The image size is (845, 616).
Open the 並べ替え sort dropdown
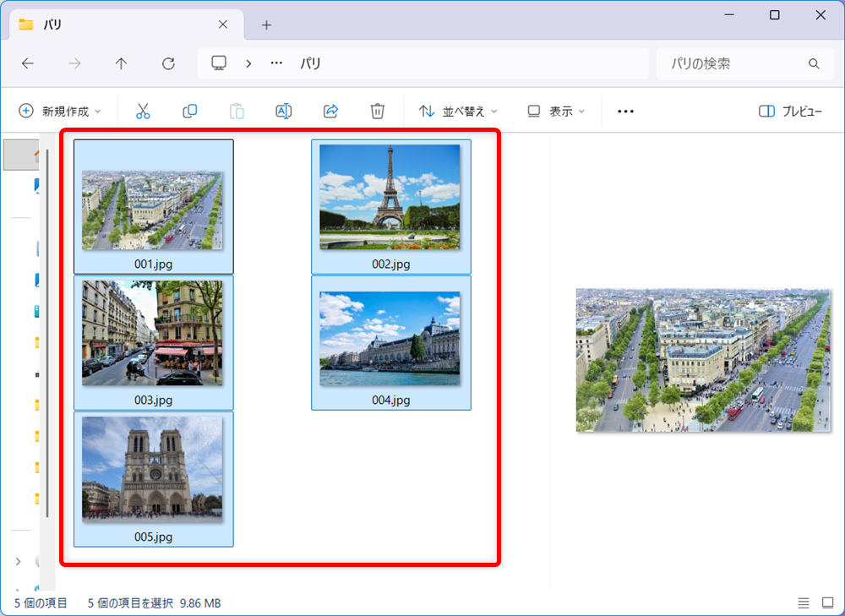(x=458, y=111)
